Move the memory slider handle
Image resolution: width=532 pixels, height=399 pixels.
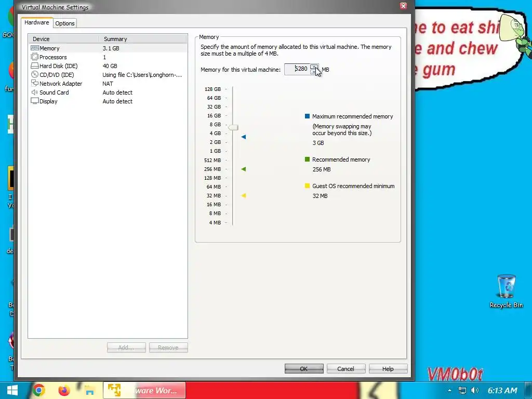pyautogui.click(x=233, y=128)
